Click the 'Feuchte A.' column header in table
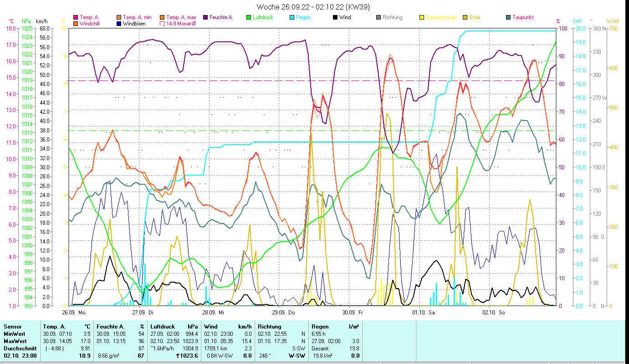This screenshot has height=364, width=629. (111, 327)
